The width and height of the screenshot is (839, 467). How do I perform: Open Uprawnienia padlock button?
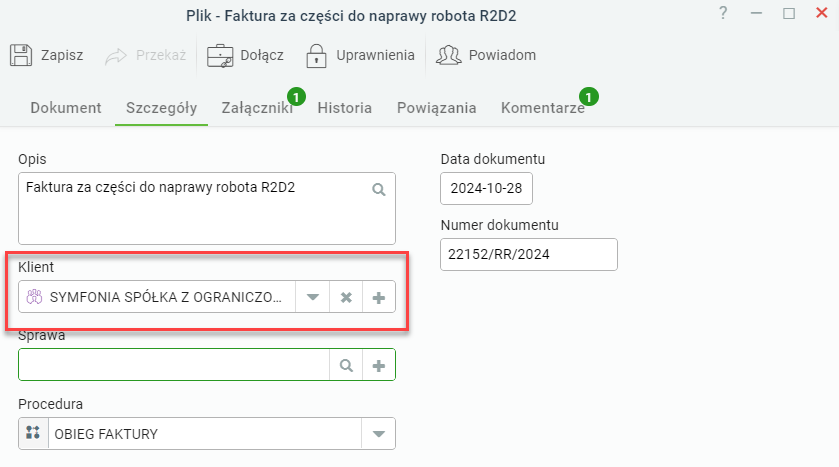point(360,55)
